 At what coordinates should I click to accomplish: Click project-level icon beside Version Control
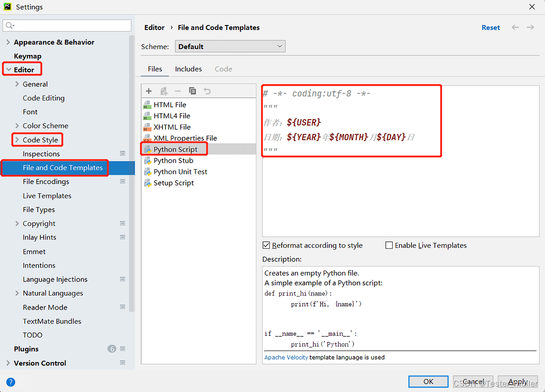coord(123,362)
